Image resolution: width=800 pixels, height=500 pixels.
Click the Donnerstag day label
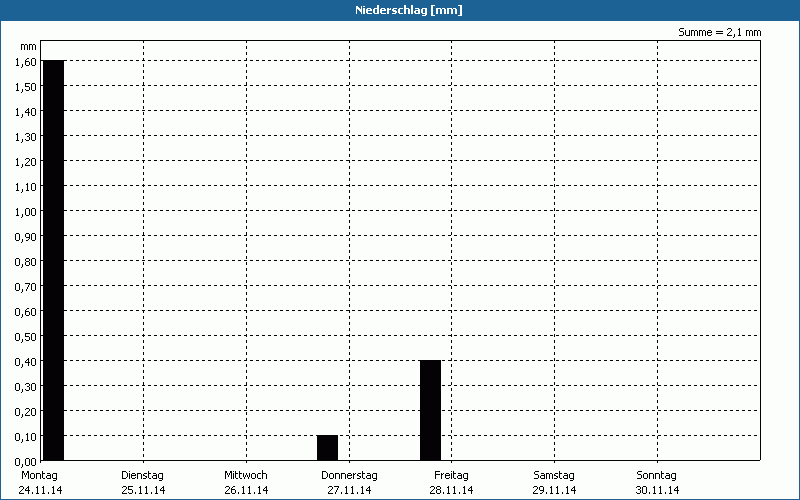click(349, 475)
